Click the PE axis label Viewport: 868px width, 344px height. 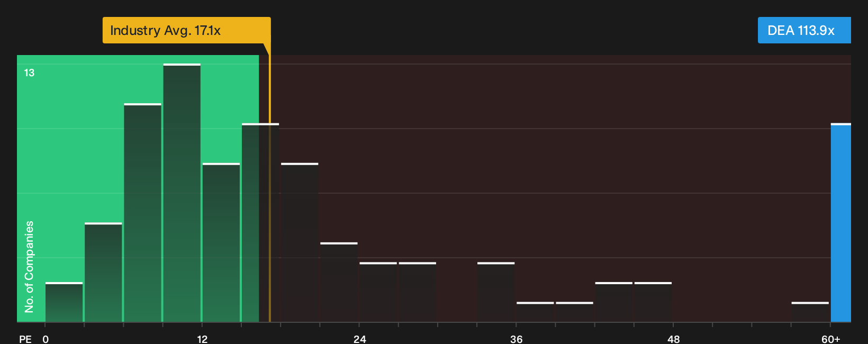[x=25, y=339]
